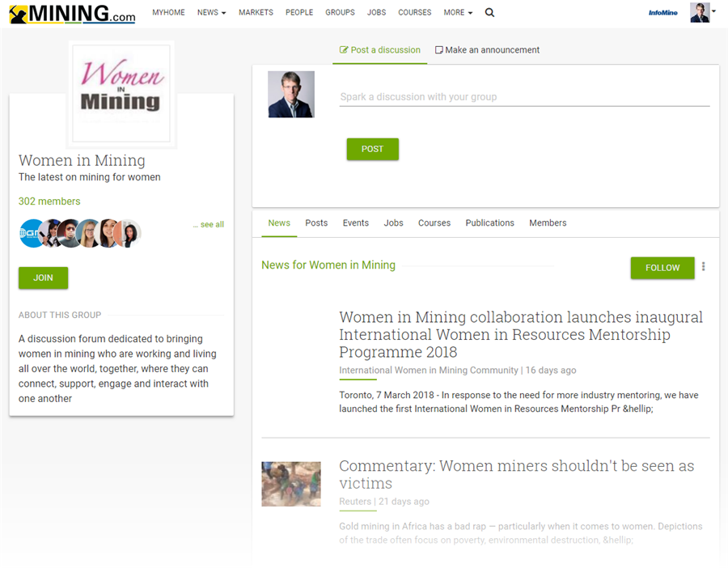The width and height of the screenshot is (728, 568).
Task: Open the user account dropdown at top right
Action: (x=702, y=12)
